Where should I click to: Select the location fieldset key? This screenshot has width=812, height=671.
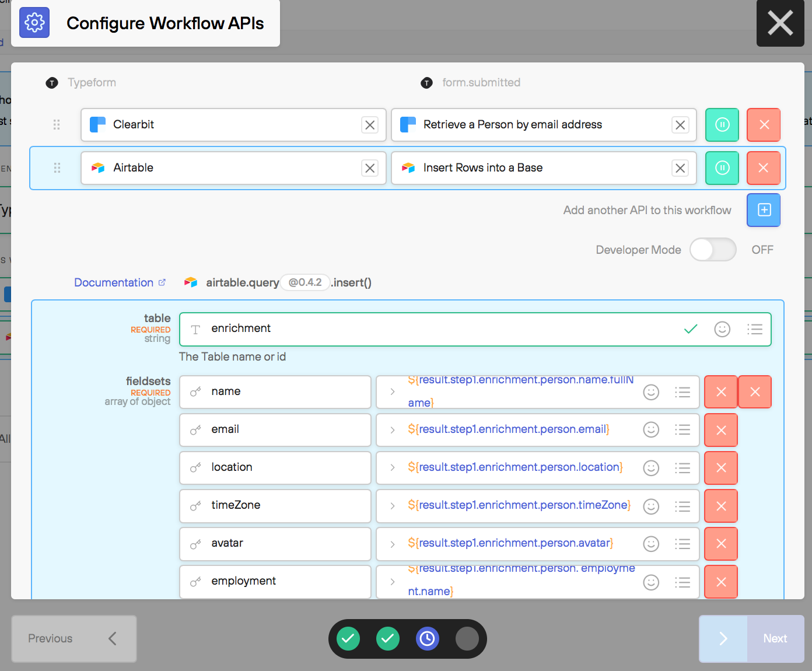[x=275, y=468]
